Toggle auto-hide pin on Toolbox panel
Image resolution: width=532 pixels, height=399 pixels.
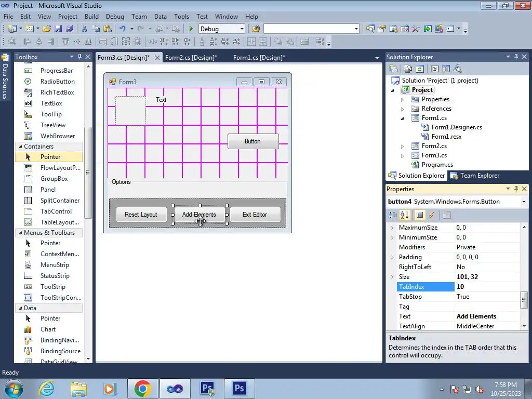point(79,57)
